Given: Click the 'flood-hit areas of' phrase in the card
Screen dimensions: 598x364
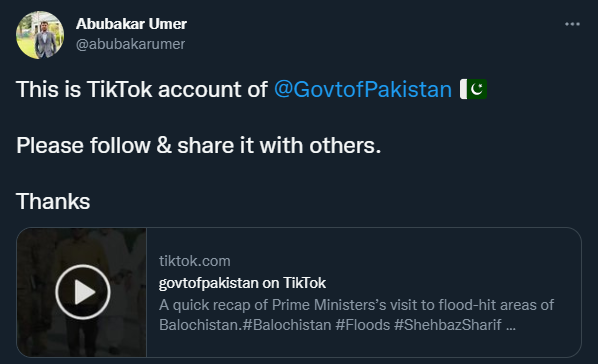Looking at the screenshot, I should tap(496, 305).
